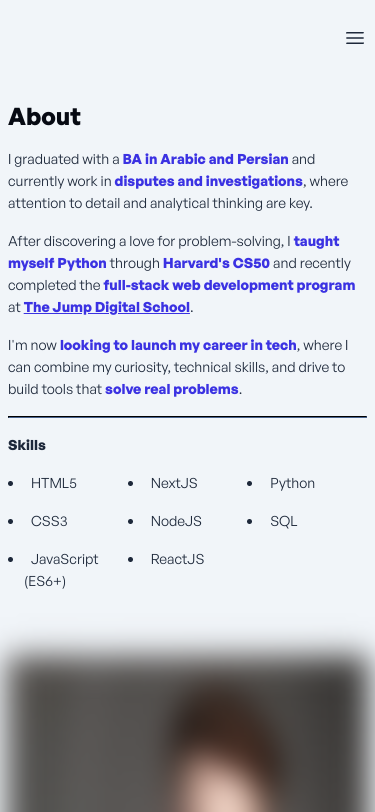Click the full-stack web development program text
The width and height of the screenshot is (375, 812).
(229, 285)
